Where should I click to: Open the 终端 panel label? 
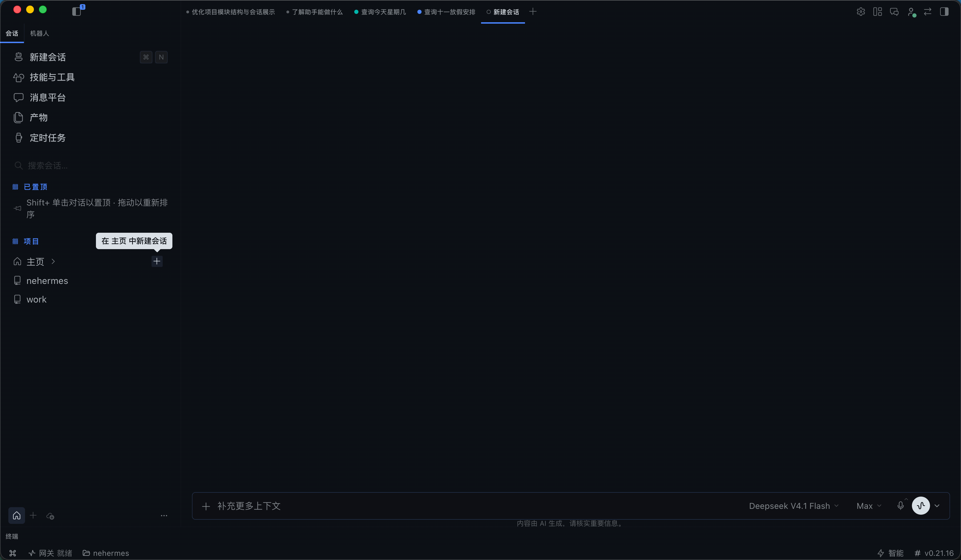(x=12, y=536)
